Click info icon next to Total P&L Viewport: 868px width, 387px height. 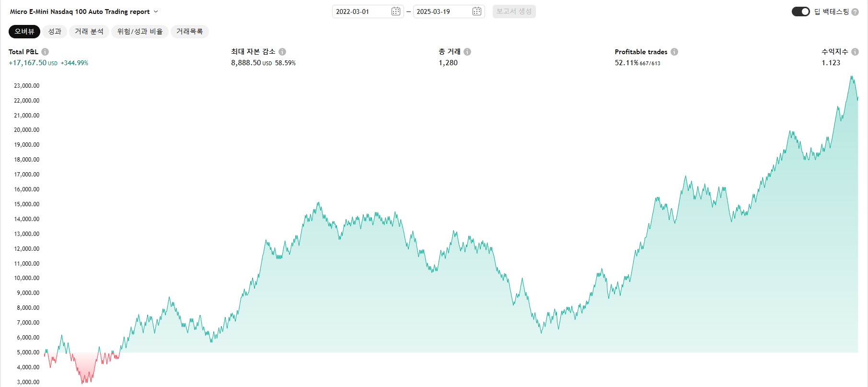[x=45, y=52]
